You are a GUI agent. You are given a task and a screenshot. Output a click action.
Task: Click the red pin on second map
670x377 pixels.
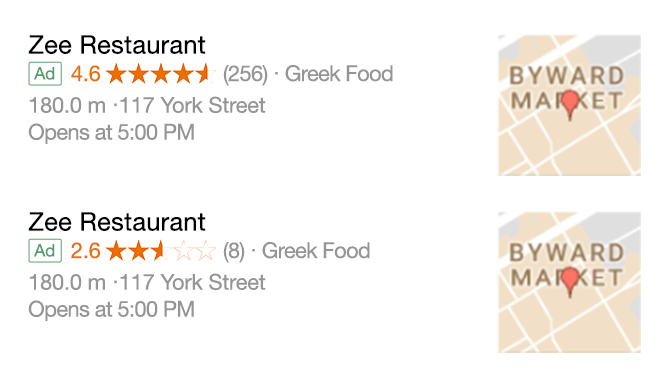coord(570,281)
